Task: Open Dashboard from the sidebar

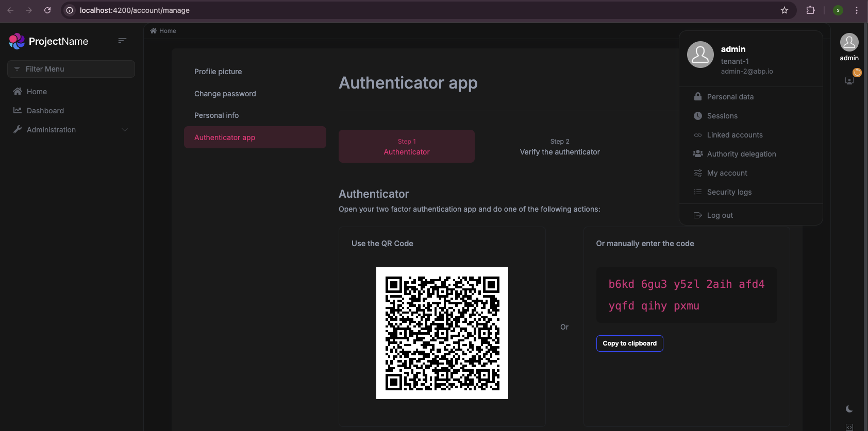Action: [x=45, y=111]
